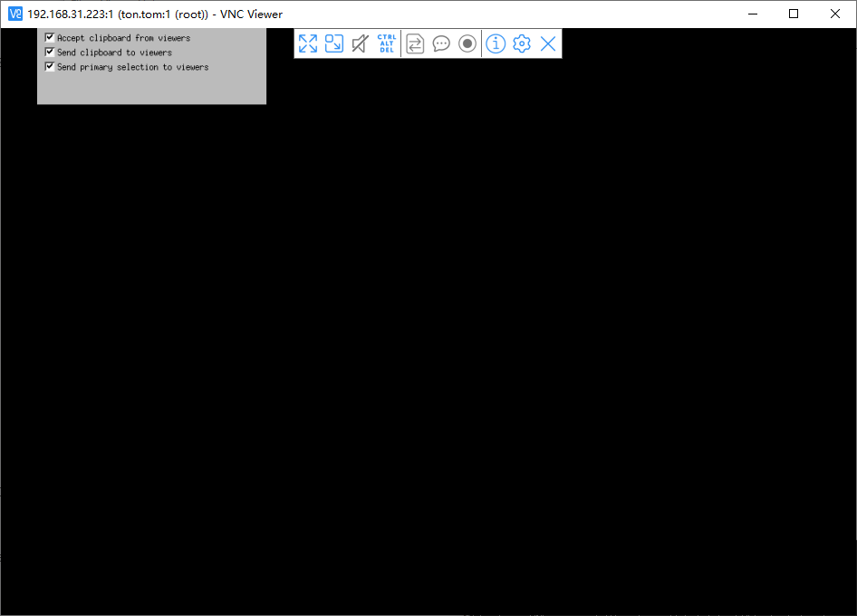Open the file transfer tool
857x616 pixels.
414,43
